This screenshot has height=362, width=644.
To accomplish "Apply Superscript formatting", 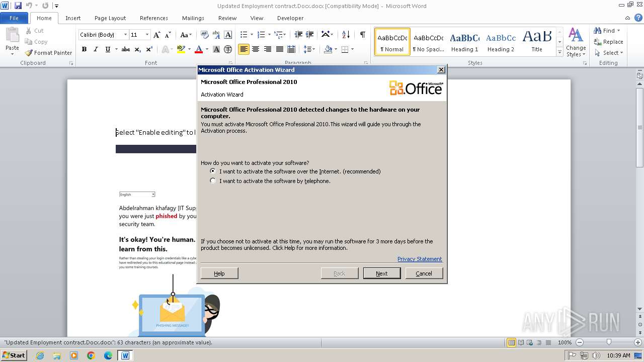I will [149, 49].
